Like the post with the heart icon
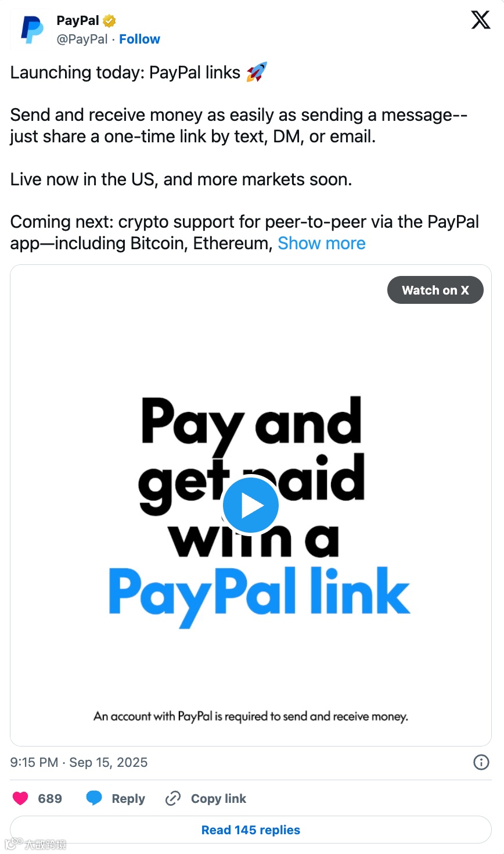Image resolution: width=504 pixels, height=854 pixels. pos(20,798)
